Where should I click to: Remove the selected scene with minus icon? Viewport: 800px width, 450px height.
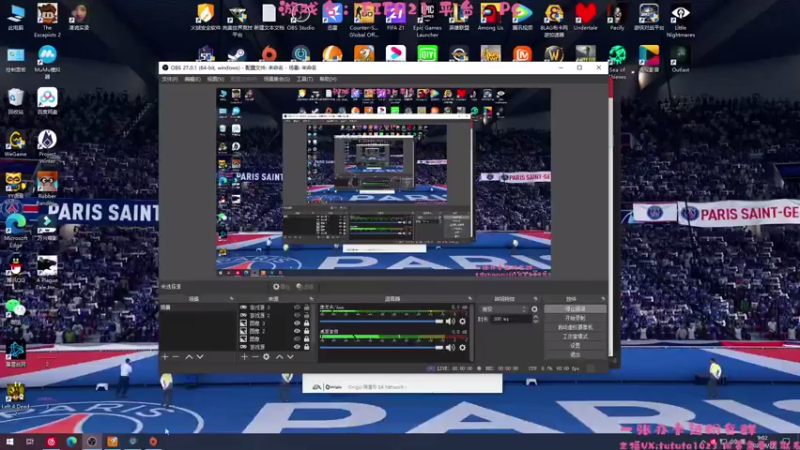coord(176,357)
